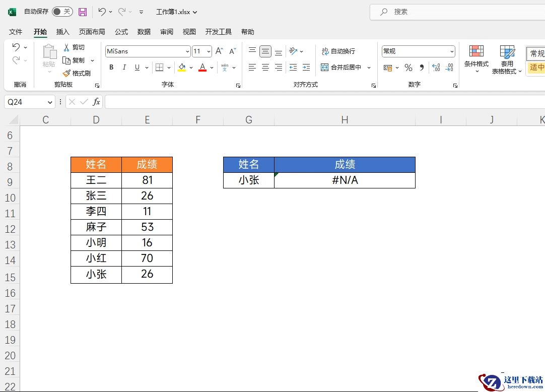The image size is (545, 392).
Task: Click the 适中 cell style
Action: [535, 67]
